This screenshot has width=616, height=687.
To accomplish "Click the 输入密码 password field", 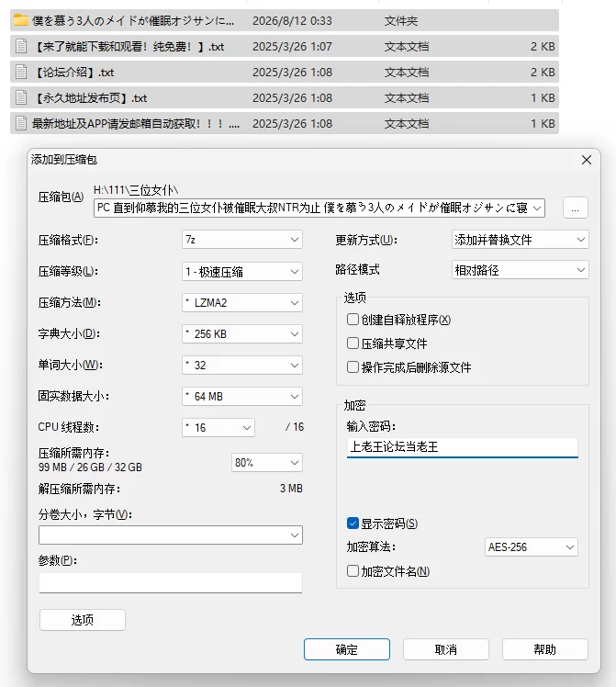I will pyautogui.click(x=463, y=447).
